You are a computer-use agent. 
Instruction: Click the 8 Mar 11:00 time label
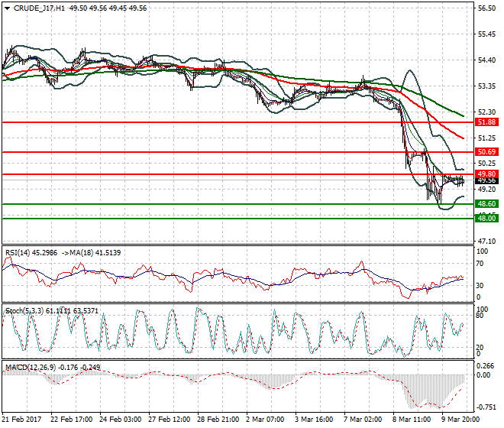(412, 420)
